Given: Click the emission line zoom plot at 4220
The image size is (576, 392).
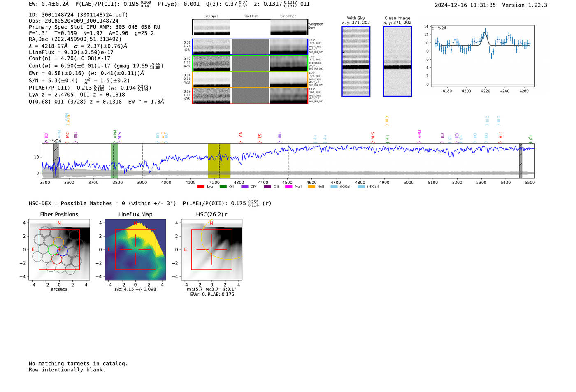Looking at the screenshot, I should point(483,56).
